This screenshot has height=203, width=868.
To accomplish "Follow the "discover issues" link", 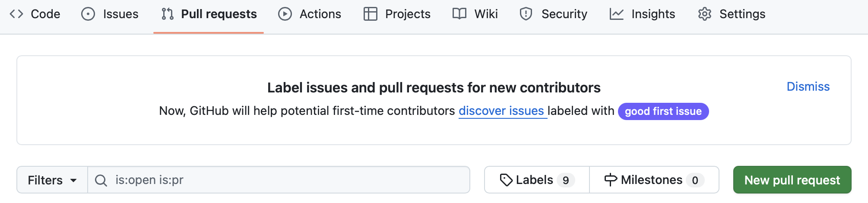I will 501,111.
